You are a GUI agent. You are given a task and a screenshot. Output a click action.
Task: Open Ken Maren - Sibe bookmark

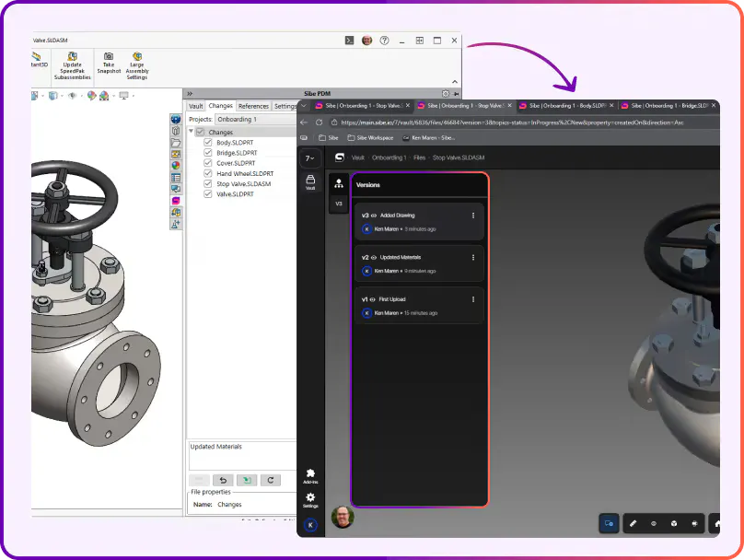429,137
